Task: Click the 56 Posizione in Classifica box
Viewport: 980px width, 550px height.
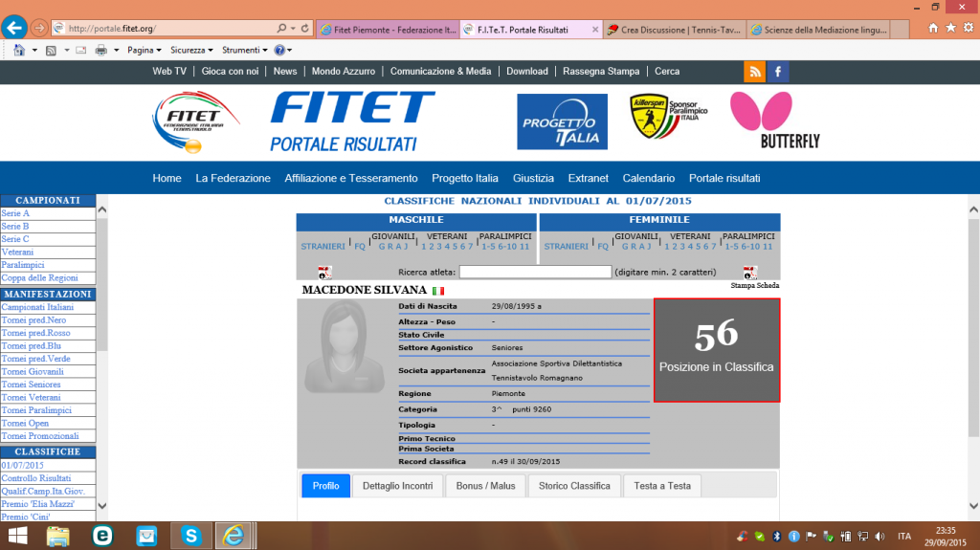Action: pos(716,350)
